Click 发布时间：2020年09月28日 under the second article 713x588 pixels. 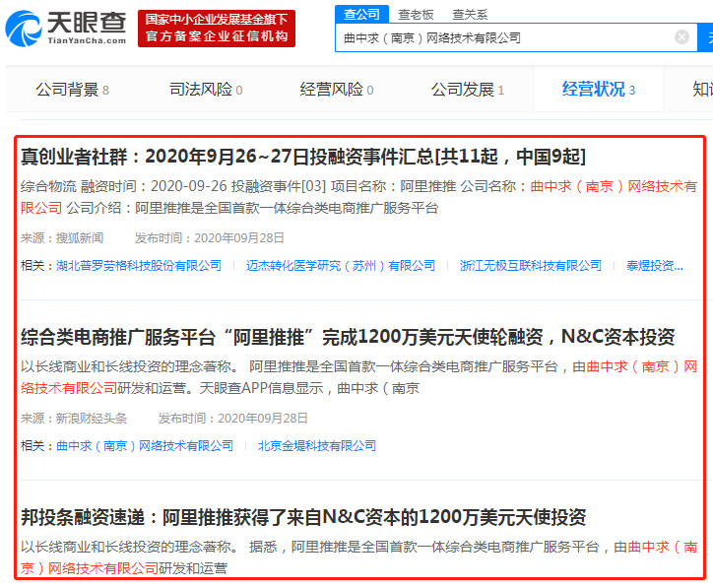[x=233, y=419]
